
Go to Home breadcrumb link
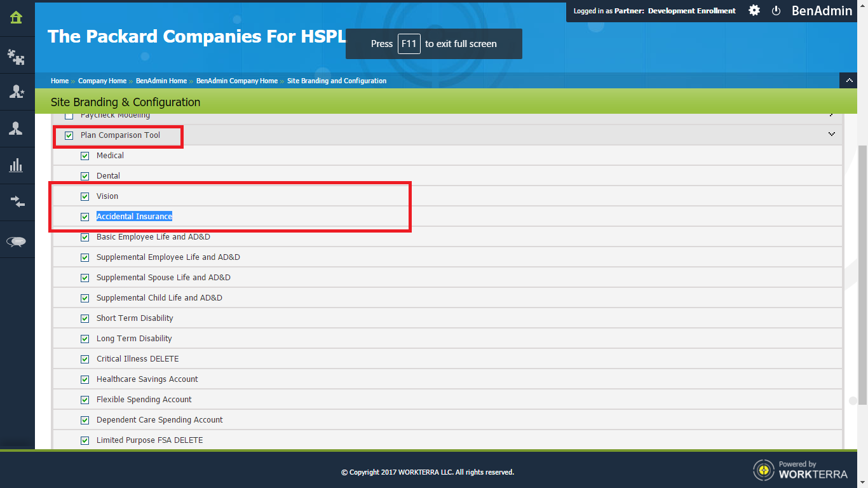point(60,81)
